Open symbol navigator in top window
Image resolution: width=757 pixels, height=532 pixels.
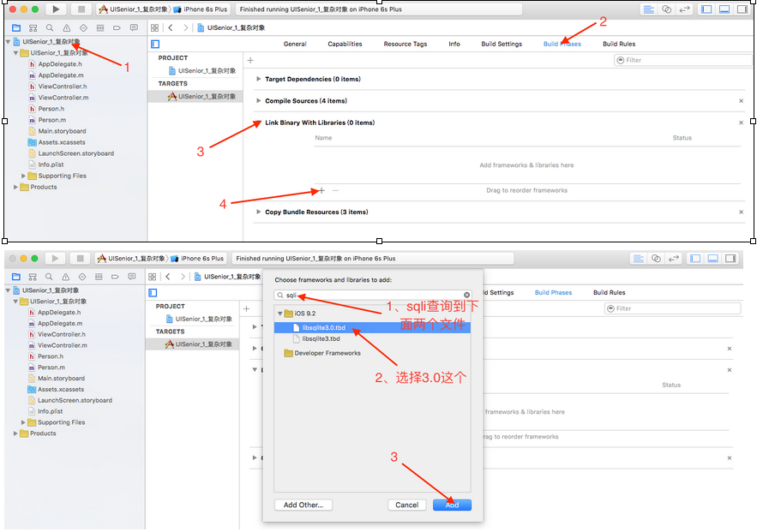pos(33,28)
